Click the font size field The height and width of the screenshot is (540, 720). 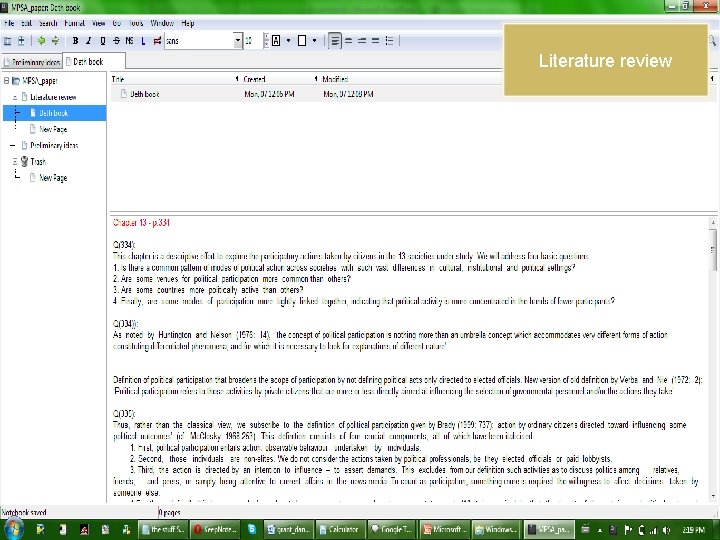point(253,41)
